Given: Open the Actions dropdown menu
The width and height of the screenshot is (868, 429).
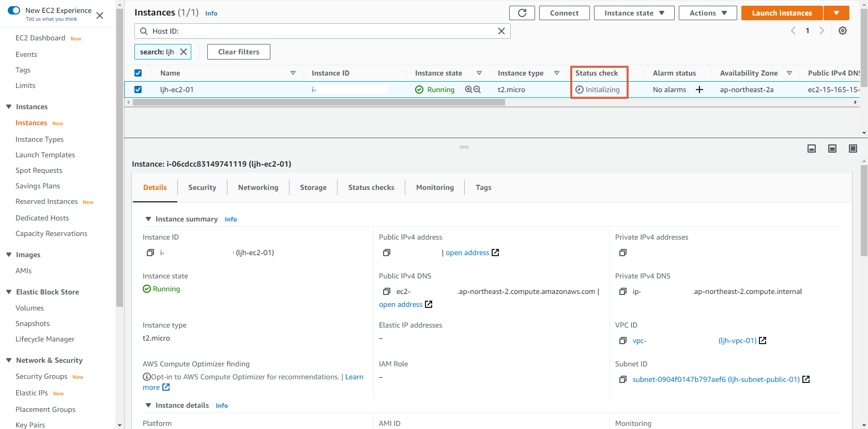Looking at the screenshot, I should pyautogui.click(x=708, y=13).
